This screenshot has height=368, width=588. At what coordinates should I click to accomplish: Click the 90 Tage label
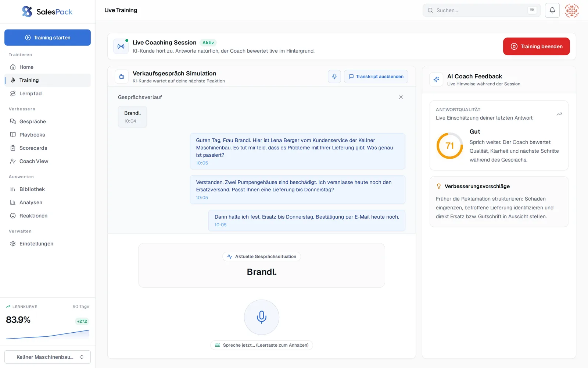(x=81, y=307)
